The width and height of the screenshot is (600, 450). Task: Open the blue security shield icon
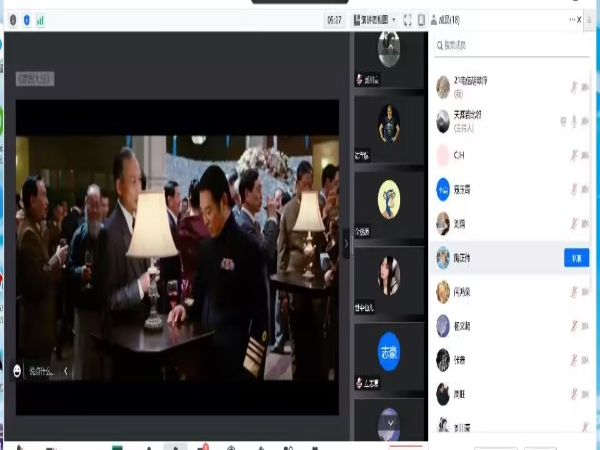pos(27,20)
